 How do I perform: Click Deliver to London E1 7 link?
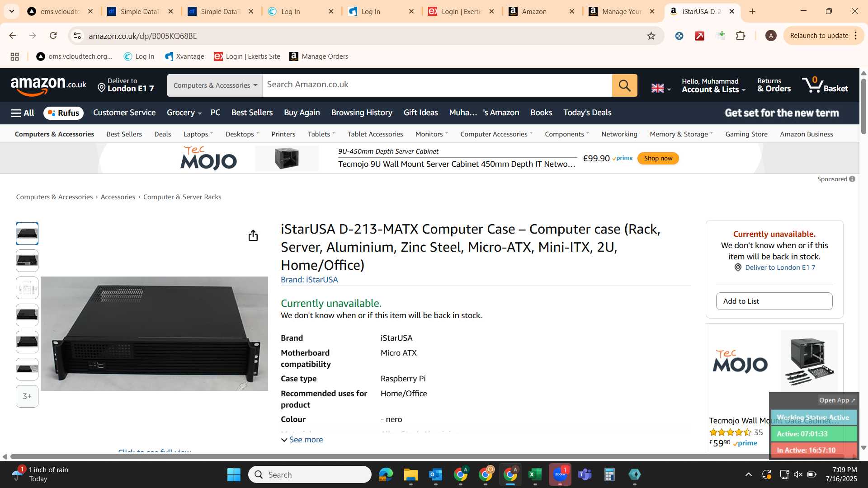point(780,267)
